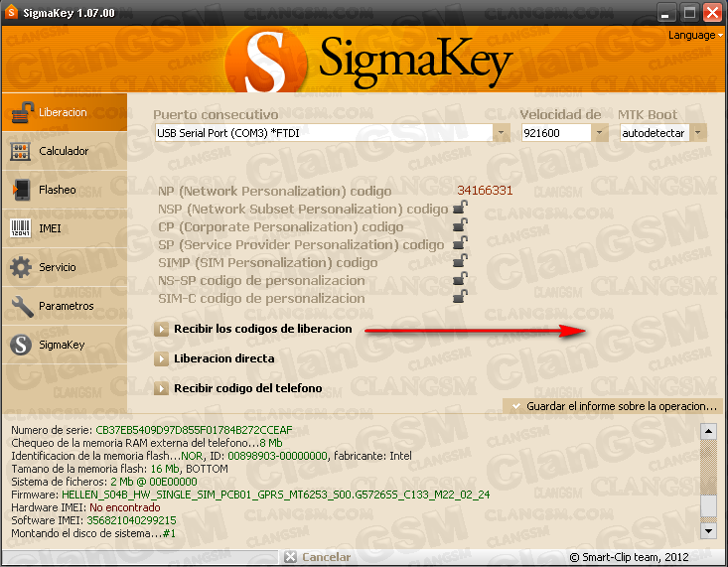Viewport: 728px width, 567px height.
Task: Click the NP (Network Personalization) codigo label
Action: click(274, 192)
